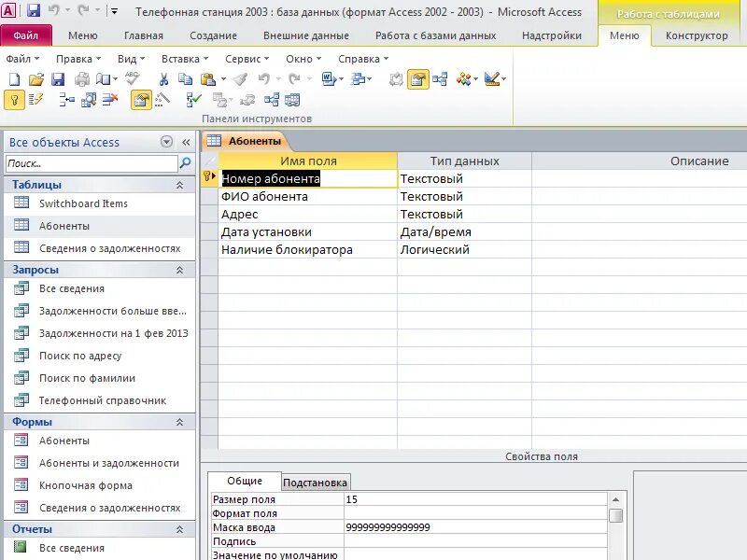Click the New database icon in the toolbar
Image resolution: width=747 pixels, height=560 pixels.
[x=14, y=79]
